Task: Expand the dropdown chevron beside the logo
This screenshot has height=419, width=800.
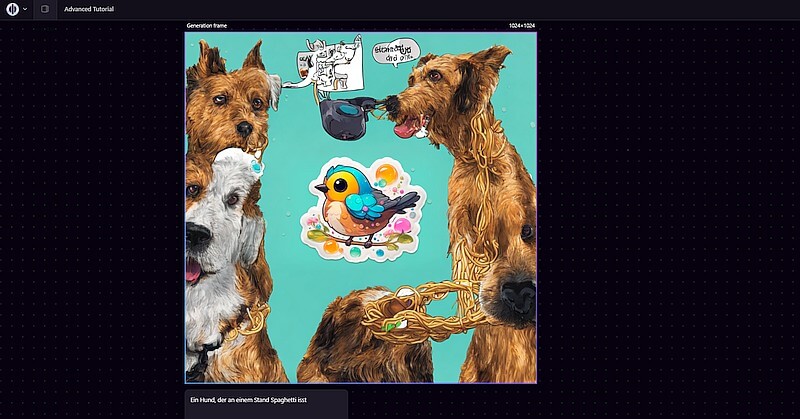Action: [x=25, y=9]
